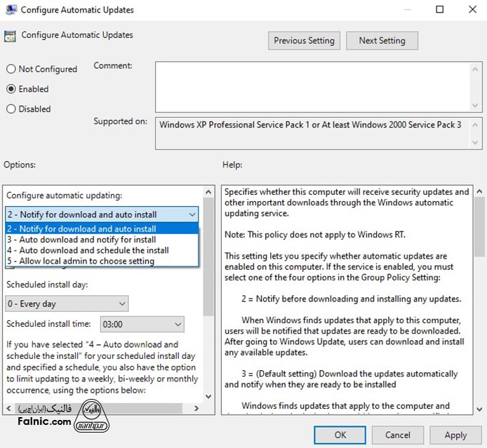Choose option 2 - Notify for download and auto install
487x448 pixels.
tap(102, 229)
